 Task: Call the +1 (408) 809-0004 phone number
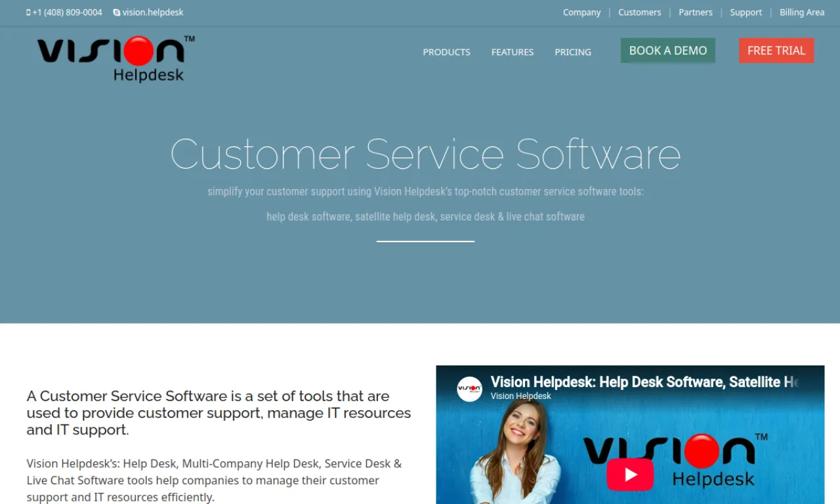[67, 12]
